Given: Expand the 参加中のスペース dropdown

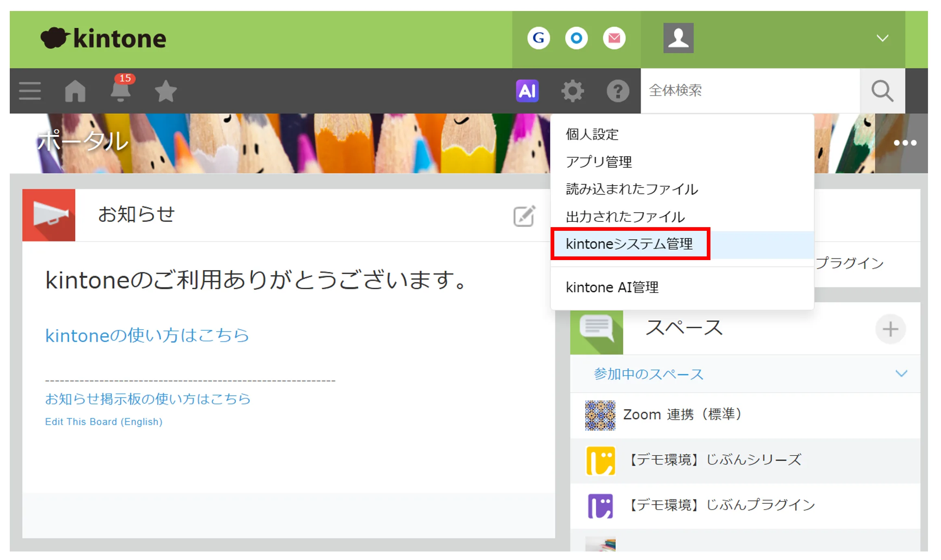Looking at the screenshot, I should point(745,374).
